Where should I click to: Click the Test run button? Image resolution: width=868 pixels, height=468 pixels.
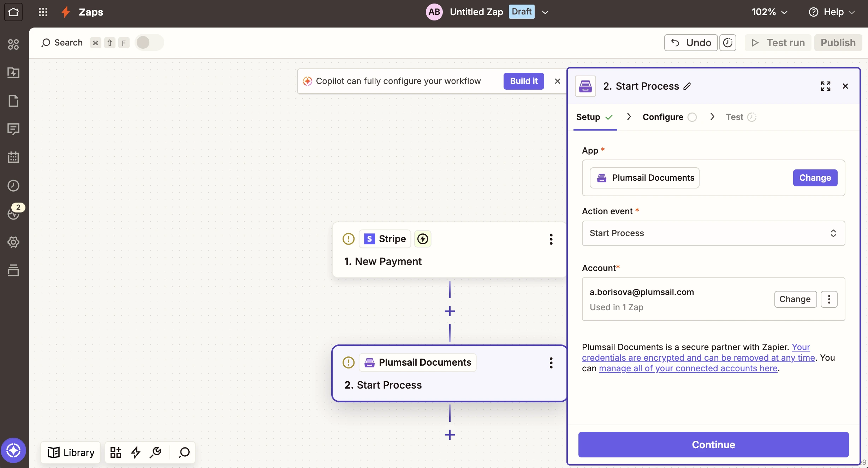[778, 43]
